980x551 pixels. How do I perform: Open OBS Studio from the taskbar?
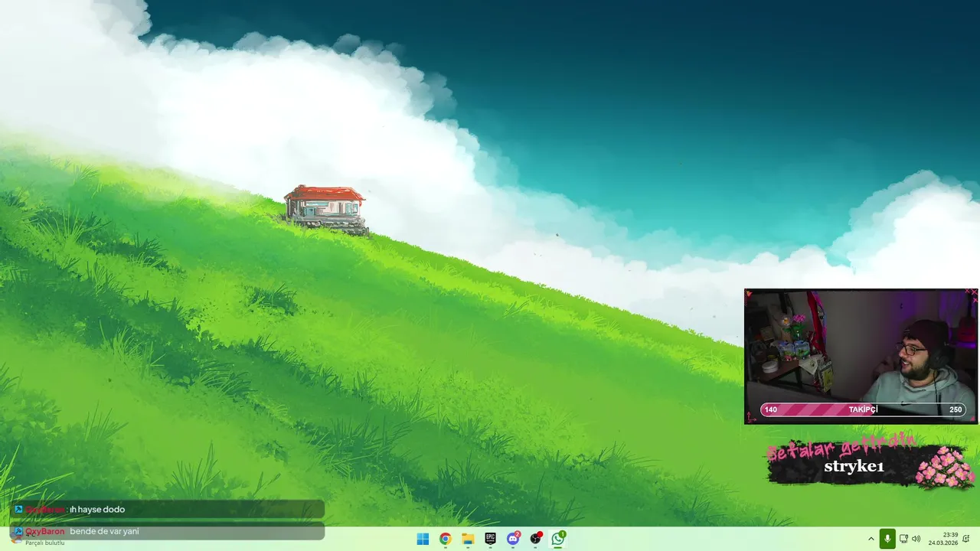point(536,539)
